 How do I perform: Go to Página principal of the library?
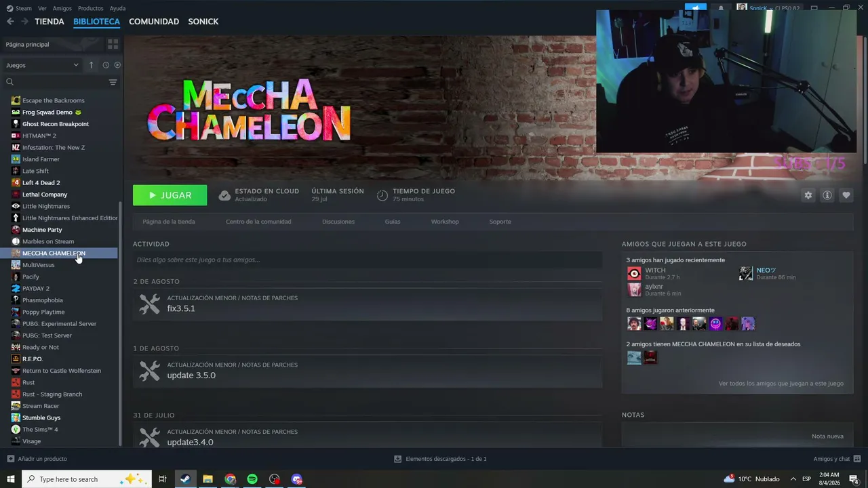tap(27, 44)
